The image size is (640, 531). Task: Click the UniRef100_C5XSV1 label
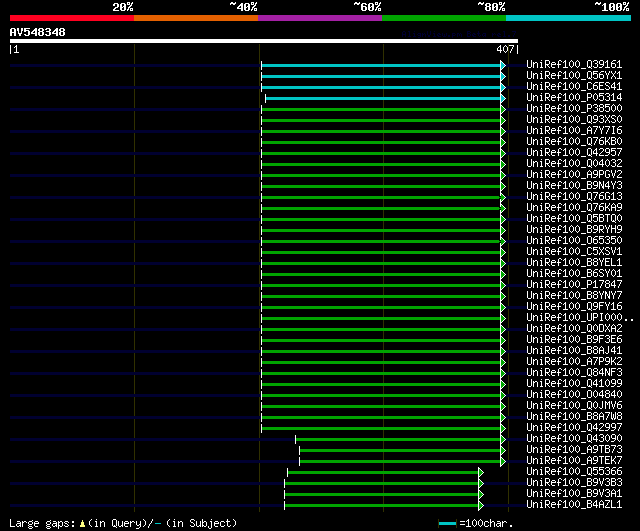point(574,252)
